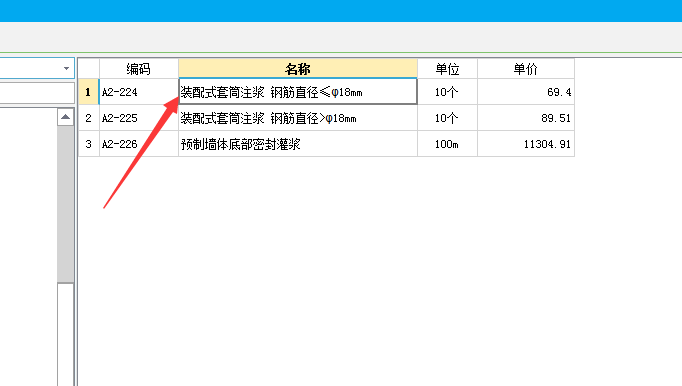Select row number 1 header
Image resolution: width=682 pixels, height=386 pixels.
pos(89,92)
